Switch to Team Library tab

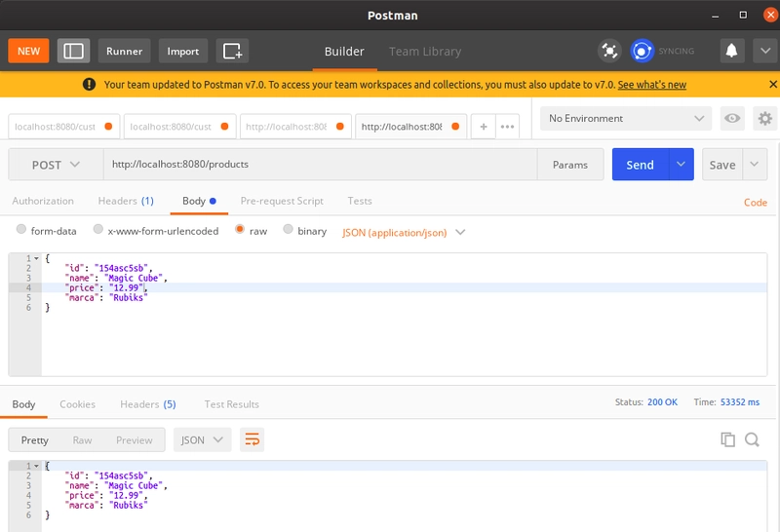click(425, 52)
